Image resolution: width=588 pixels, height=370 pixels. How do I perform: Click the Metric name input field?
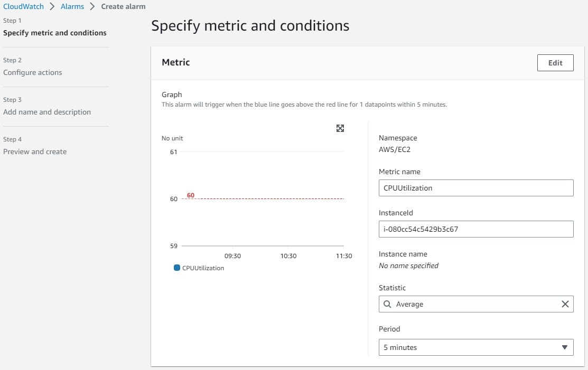[475, 188]
